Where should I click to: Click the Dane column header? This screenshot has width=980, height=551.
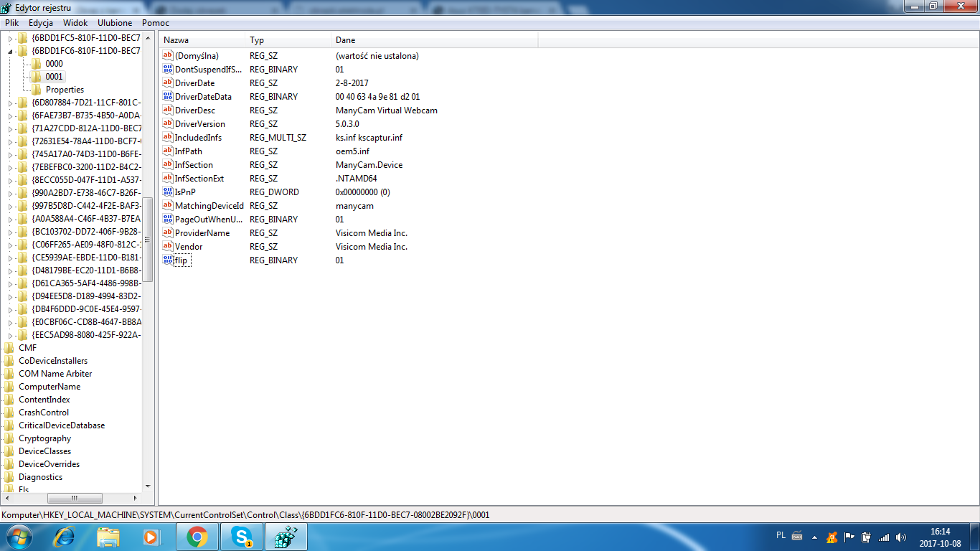pyautogui.click(x=434, y=40)
